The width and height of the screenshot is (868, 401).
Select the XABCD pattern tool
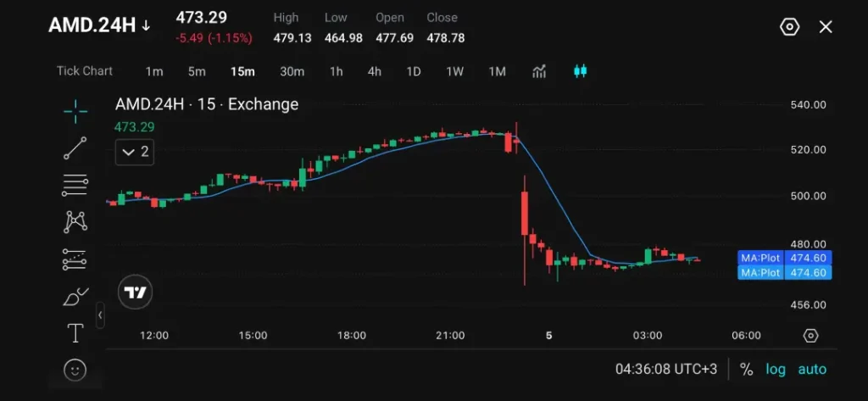pos(75,222)
